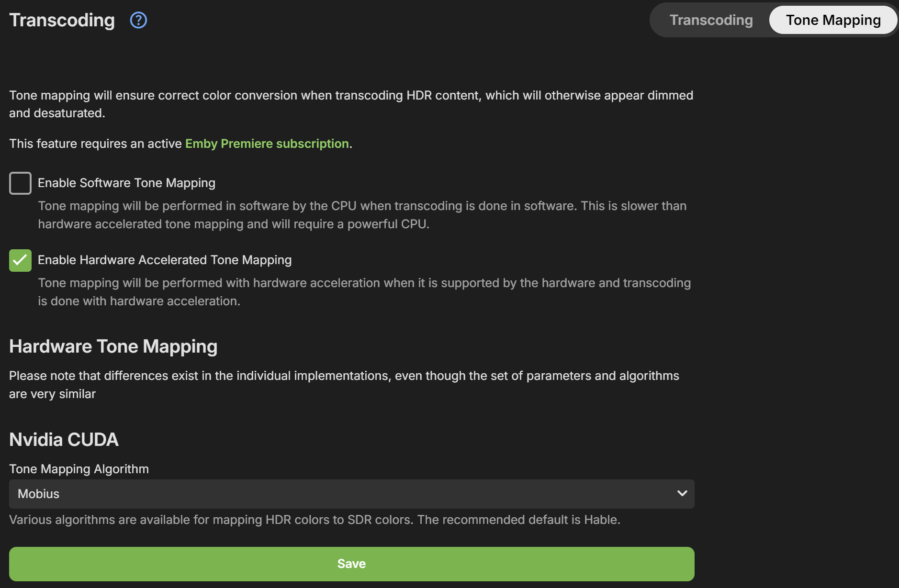This screenshot has width=899, height=588.
Task: Switch to the Transcoding tab
Action: point(711,20)
